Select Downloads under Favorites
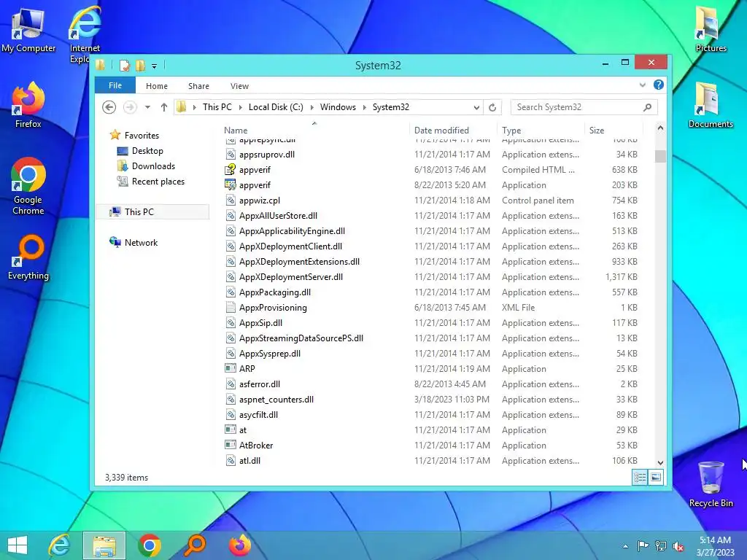The width and height of the screenshot is (747, 560). coord(153,166)
